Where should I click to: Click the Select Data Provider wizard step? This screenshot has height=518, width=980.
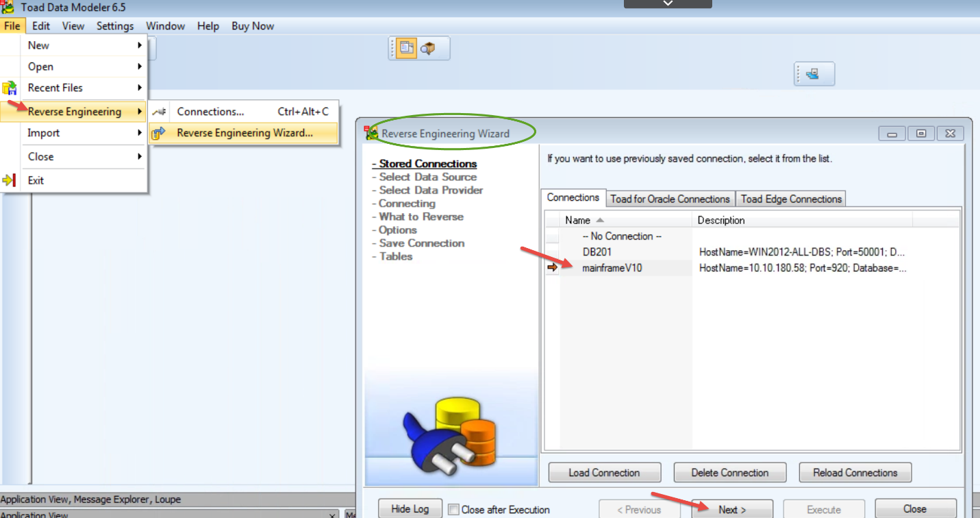point(427,190)
